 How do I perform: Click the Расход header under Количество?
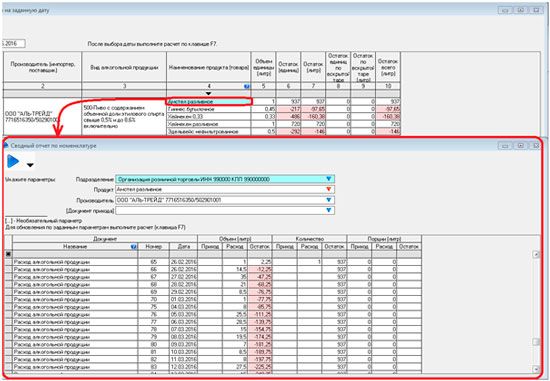309,247
